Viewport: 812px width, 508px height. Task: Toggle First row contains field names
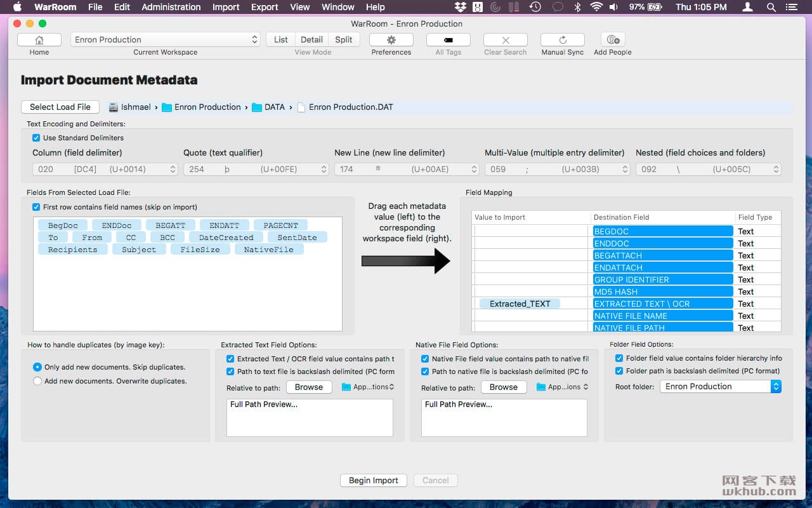pyautogui.click(x=36, y=207)
